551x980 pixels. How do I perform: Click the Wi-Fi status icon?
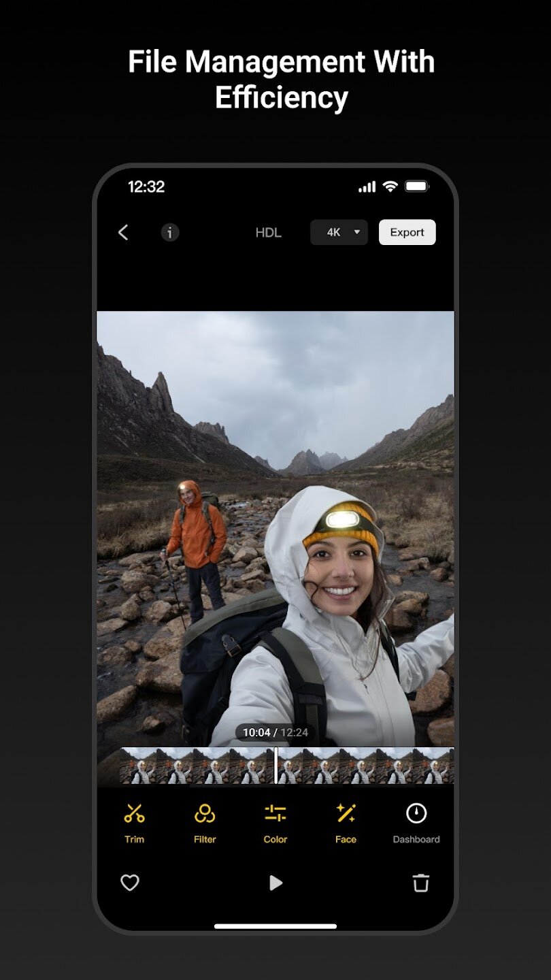[x=390, y=186]
